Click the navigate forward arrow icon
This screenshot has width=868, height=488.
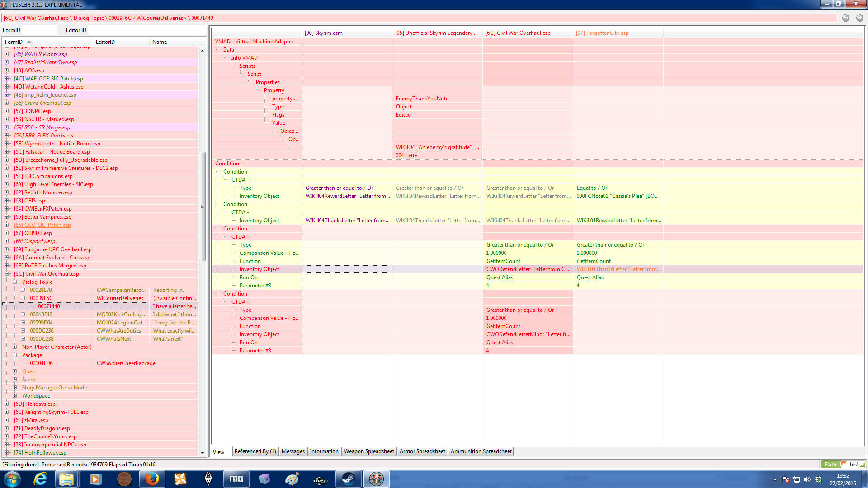coord(859,18)
